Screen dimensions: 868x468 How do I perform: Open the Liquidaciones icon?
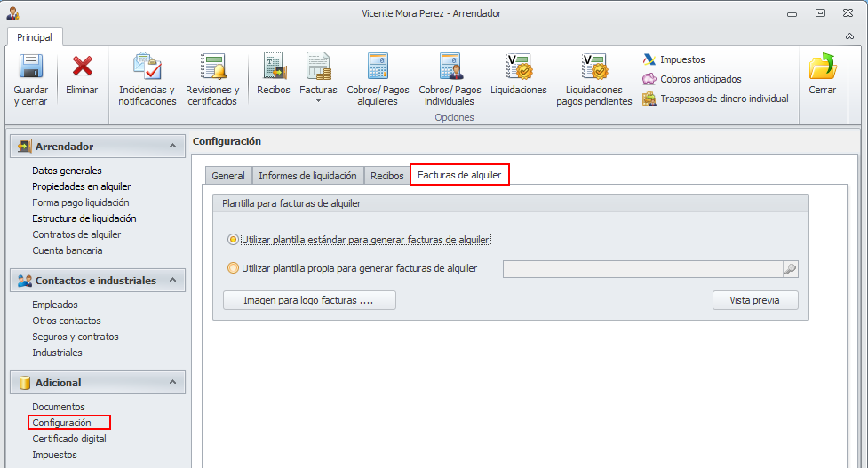519,66
